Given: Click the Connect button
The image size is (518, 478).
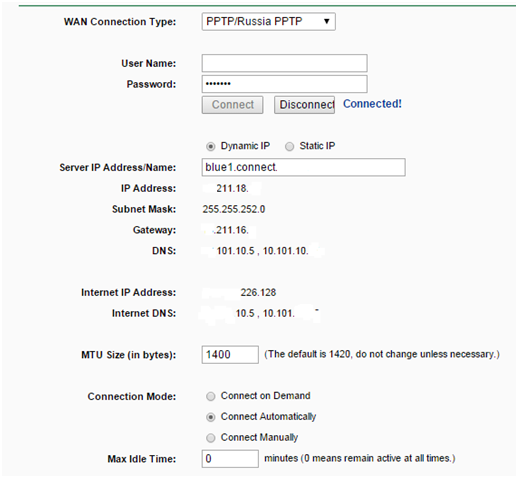Looking at the screenshot, I should pyautogui.click(x=232, y=105).
